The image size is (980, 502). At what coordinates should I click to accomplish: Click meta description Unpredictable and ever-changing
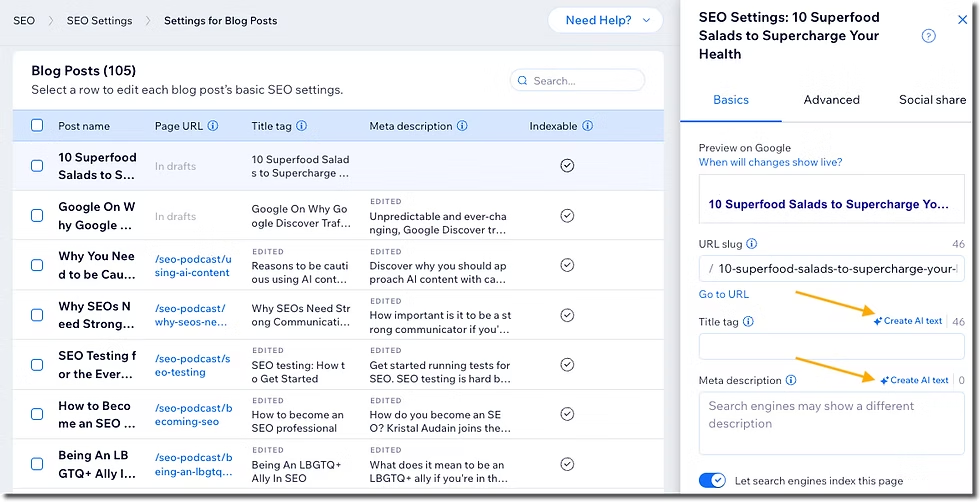(438, 223)
